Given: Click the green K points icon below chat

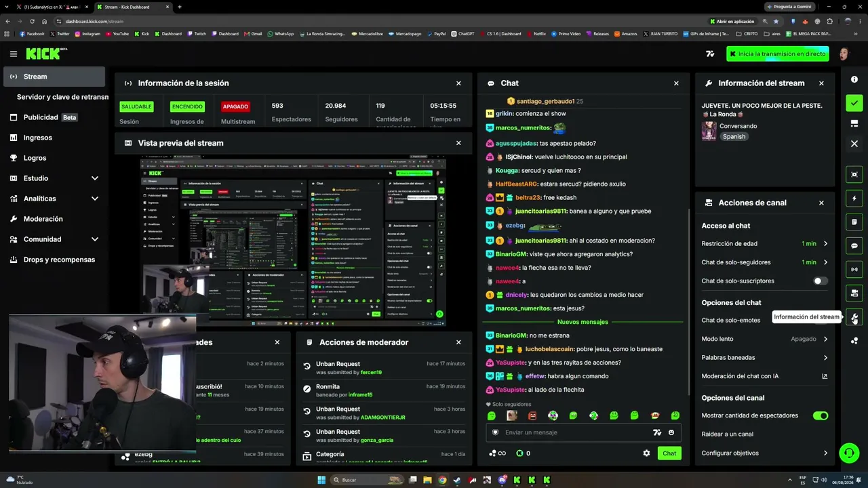Looking at the screenshot, I should pyautogui.click(x=519, y=453).
